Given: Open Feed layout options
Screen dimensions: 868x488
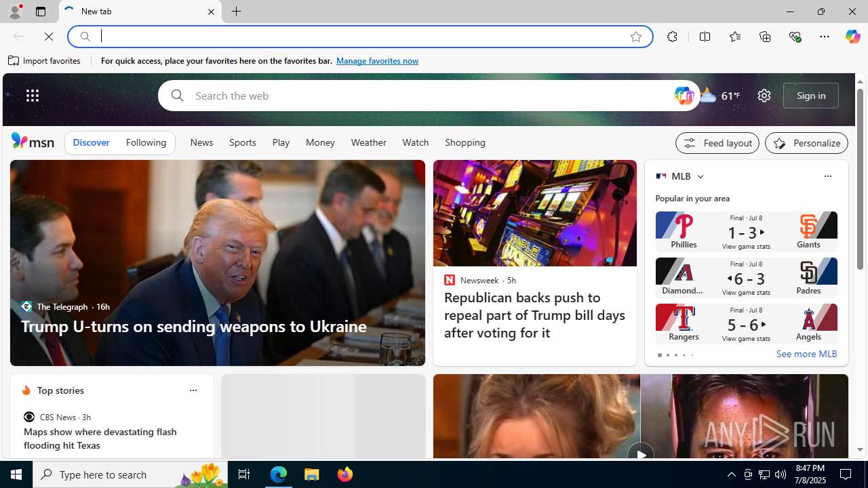Looking at the screenshot, I should pos(717,143).
